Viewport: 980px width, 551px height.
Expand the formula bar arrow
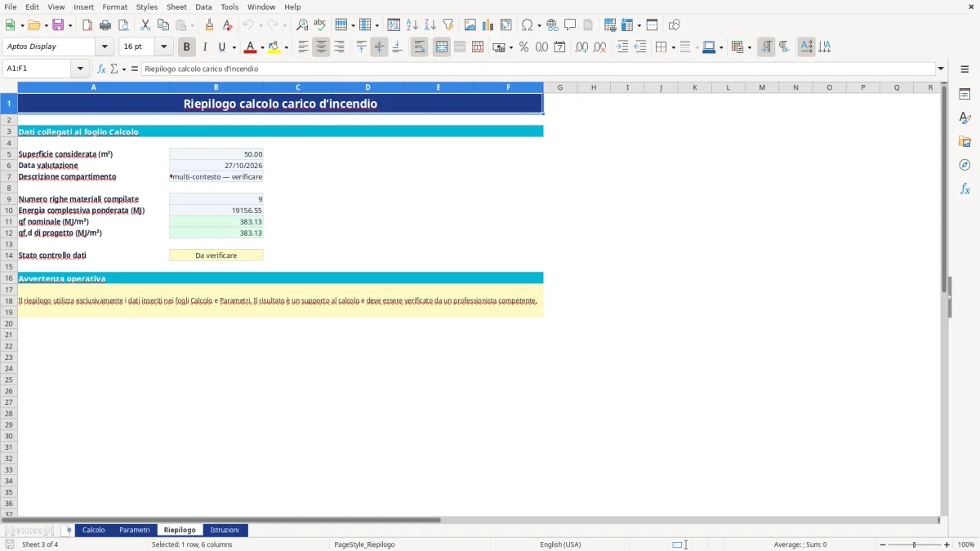(941, 69)
